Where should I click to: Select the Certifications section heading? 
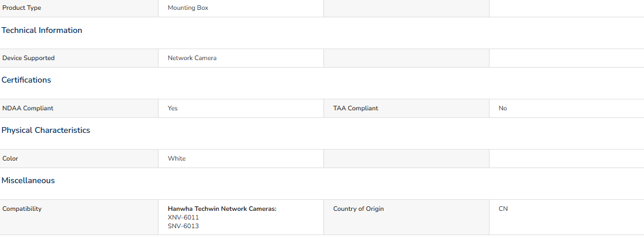(26, 80)
